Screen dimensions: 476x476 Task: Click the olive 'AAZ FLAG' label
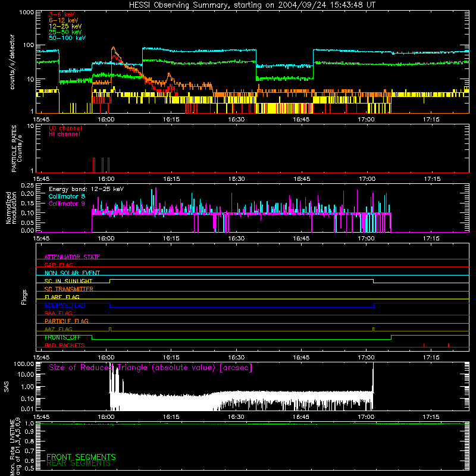click(x=58, y=330)
